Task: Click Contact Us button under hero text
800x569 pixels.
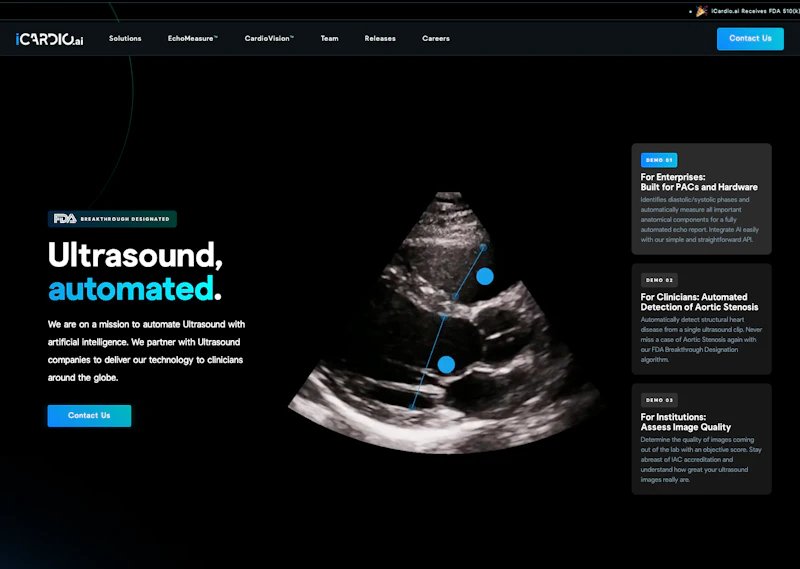Action: 89,415
